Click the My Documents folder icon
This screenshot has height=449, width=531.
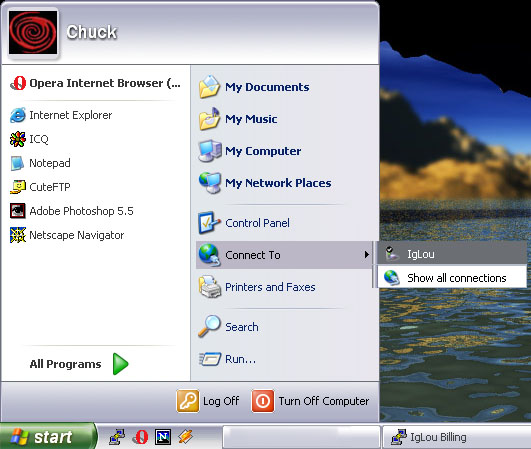tap(209, 87)
